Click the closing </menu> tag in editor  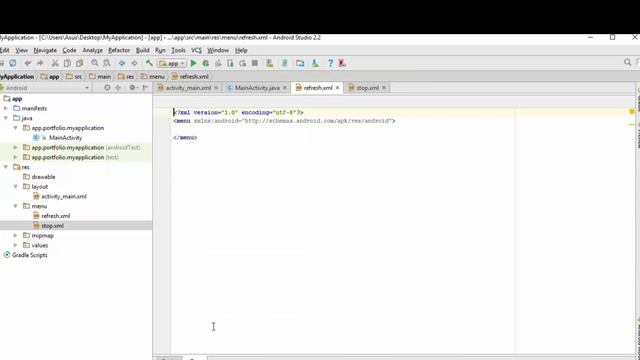[185, 138]
